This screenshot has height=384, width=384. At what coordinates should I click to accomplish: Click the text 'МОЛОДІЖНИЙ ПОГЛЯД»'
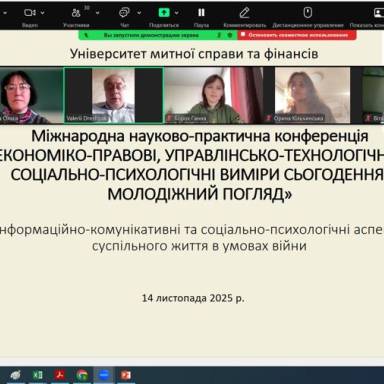click(199, 194)
